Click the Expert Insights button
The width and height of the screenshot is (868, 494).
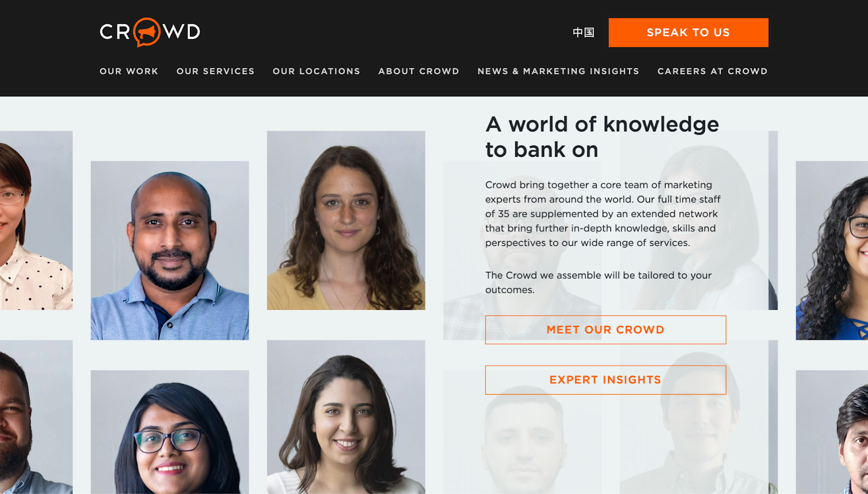(x=605, y=380)
